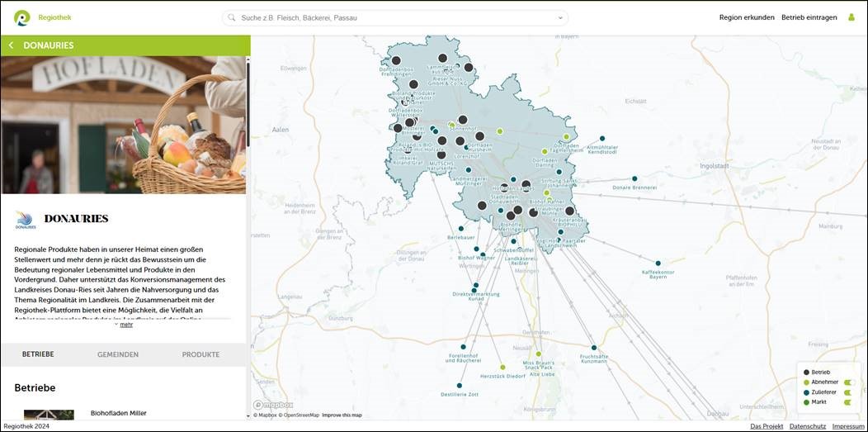Viewport: 868px width, 432px height.
Task: Click the Regiothek brand name link
Action: 54,17
